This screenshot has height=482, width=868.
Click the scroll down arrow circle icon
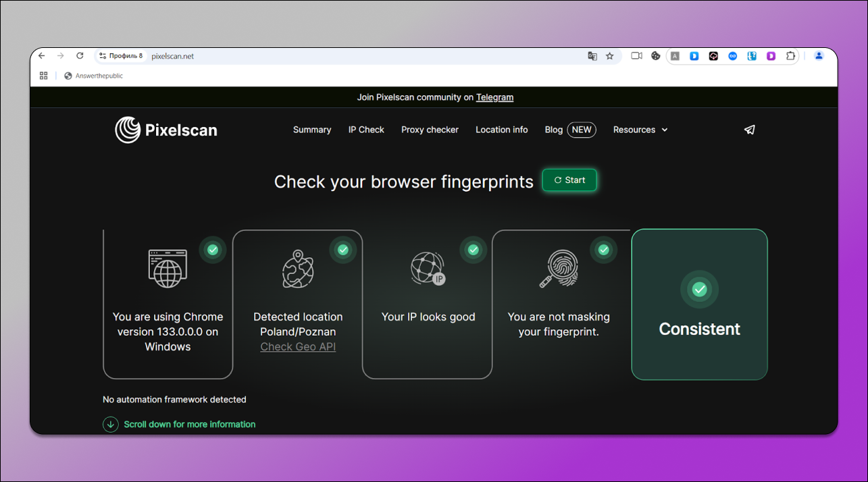pyautogui.click(x=111, y=424)
